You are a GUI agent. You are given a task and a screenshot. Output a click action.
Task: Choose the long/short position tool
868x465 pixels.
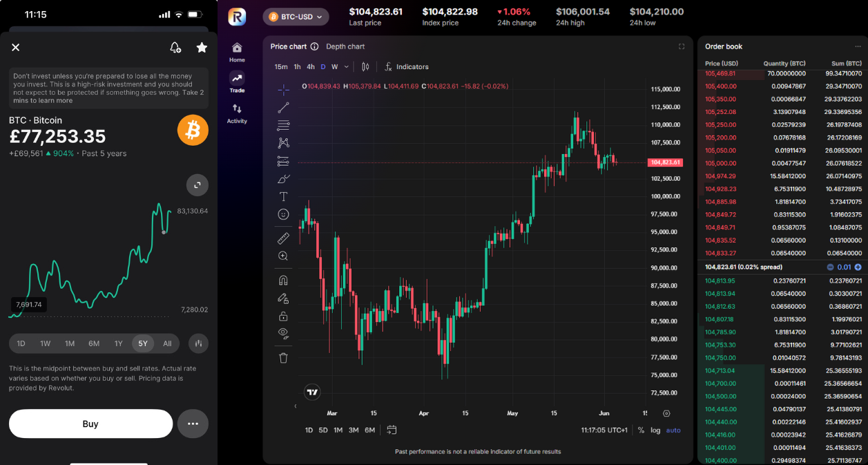point(283,161)
